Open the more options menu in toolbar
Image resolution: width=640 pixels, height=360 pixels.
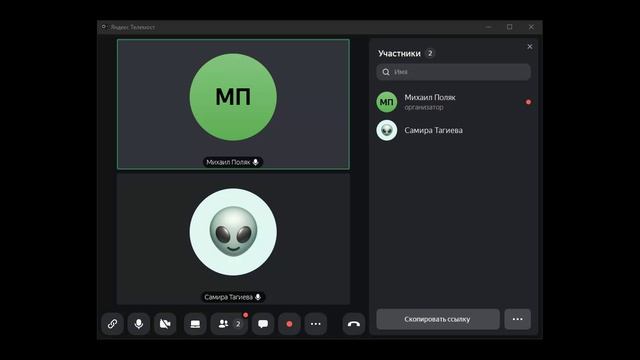point(316,324)
